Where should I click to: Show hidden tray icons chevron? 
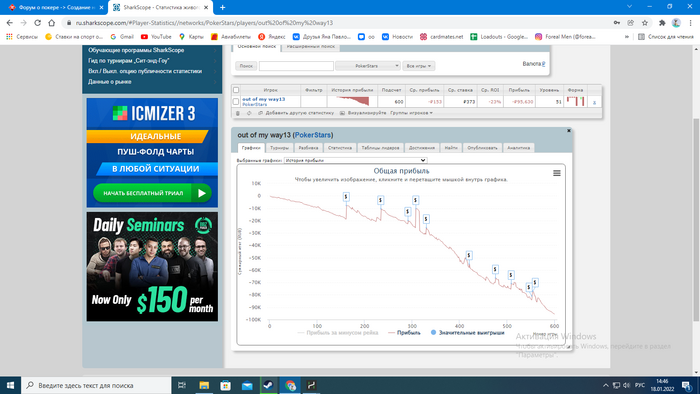pos(605,385)
